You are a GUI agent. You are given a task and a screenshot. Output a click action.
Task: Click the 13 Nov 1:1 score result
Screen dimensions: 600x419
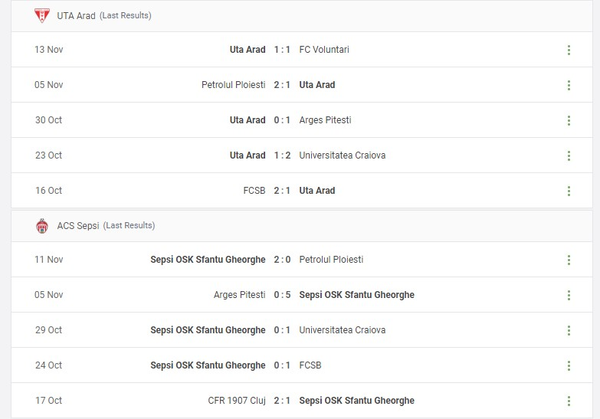pyautogui.click(x=282, y=49)
